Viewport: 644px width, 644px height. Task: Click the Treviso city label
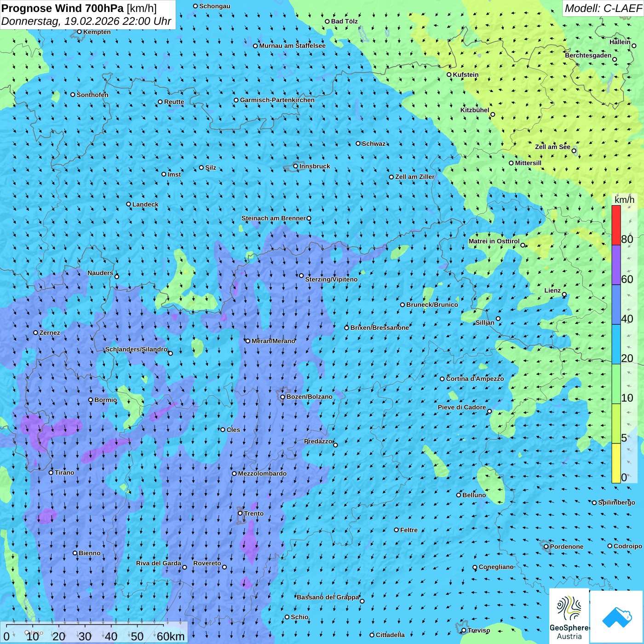pos(479,630)
